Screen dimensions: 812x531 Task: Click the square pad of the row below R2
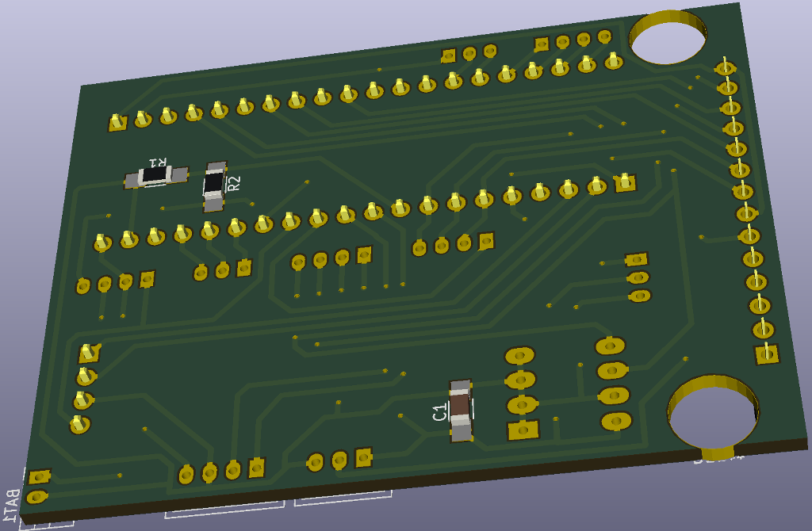[x=625, y=183]
